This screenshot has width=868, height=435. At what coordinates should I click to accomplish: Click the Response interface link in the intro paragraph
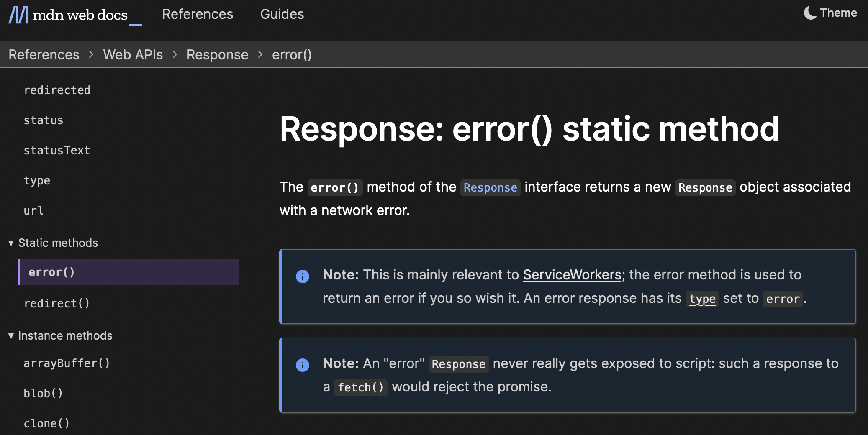click(490, 187)
